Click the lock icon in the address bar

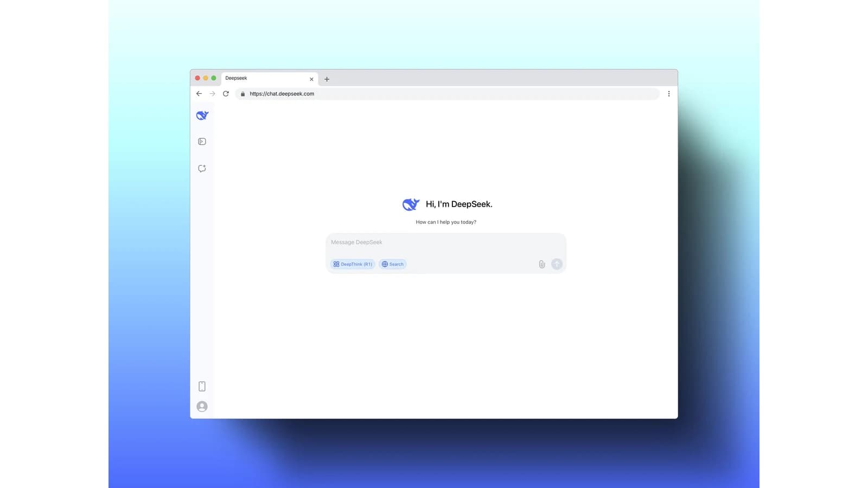click(x=242, y=94)
